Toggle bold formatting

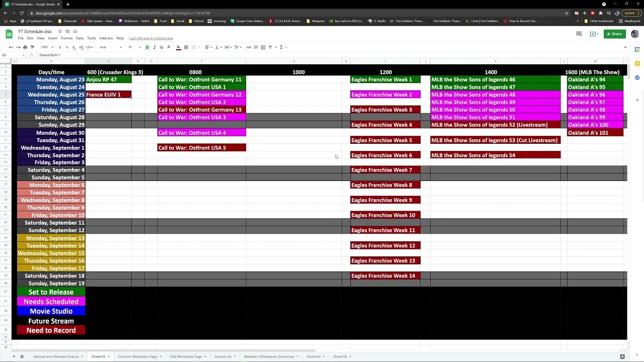(147, 47)
